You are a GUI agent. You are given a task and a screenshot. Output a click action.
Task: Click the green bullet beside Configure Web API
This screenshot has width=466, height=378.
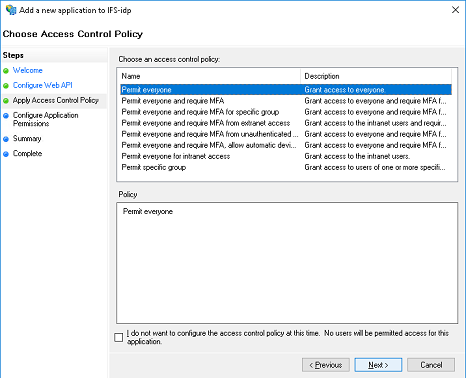[6, 86]
